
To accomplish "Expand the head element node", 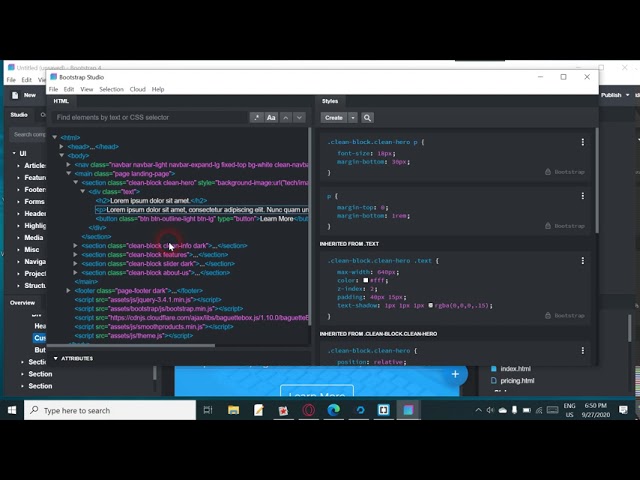I will tap(62, 147).
